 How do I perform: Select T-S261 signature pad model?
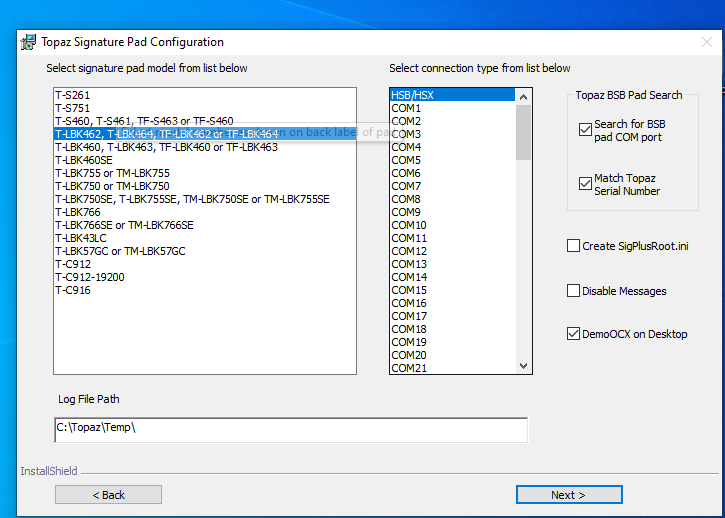(x=71, y=95)
